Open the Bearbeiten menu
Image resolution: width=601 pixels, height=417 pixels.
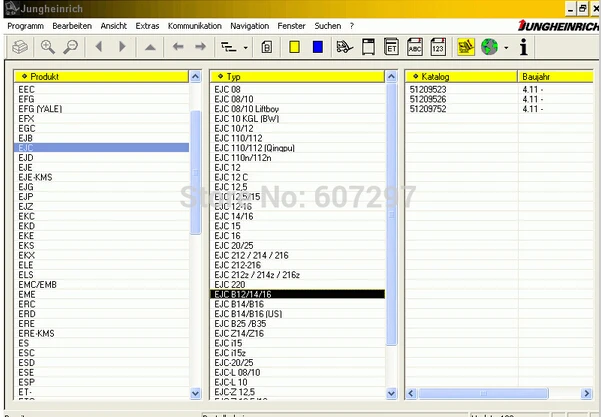pos(72,26)
